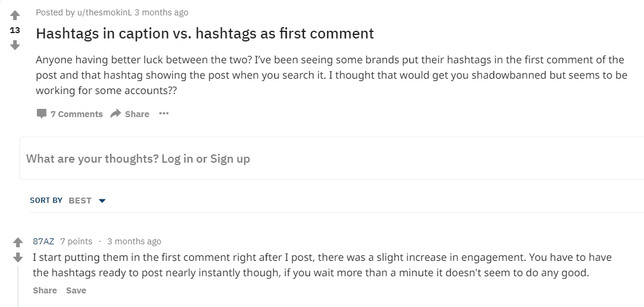Save the comment by 87AZ
This screenshot has height=307, width=644.
point(76,290)
